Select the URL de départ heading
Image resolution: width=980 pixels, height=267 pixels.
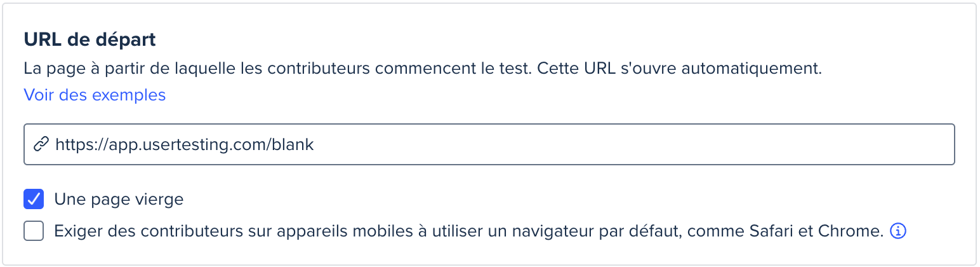pyautogui.click(x=89, y=39)
